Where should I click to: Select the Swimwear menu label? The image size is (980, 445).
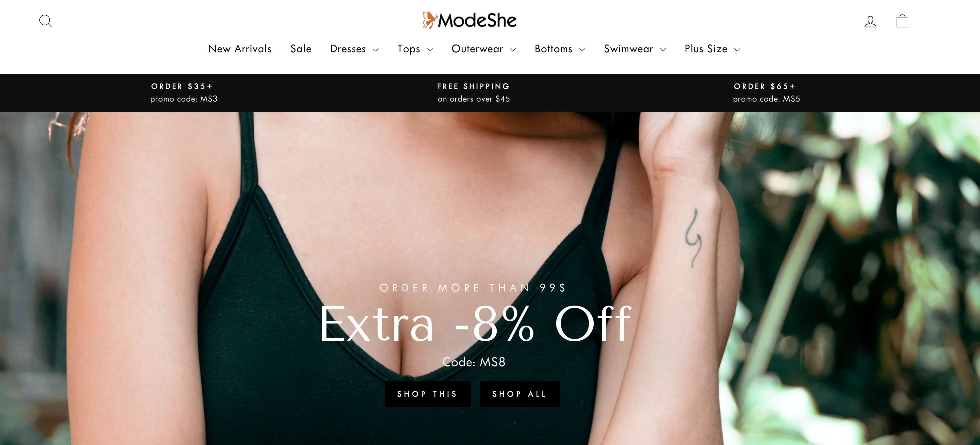629,49
